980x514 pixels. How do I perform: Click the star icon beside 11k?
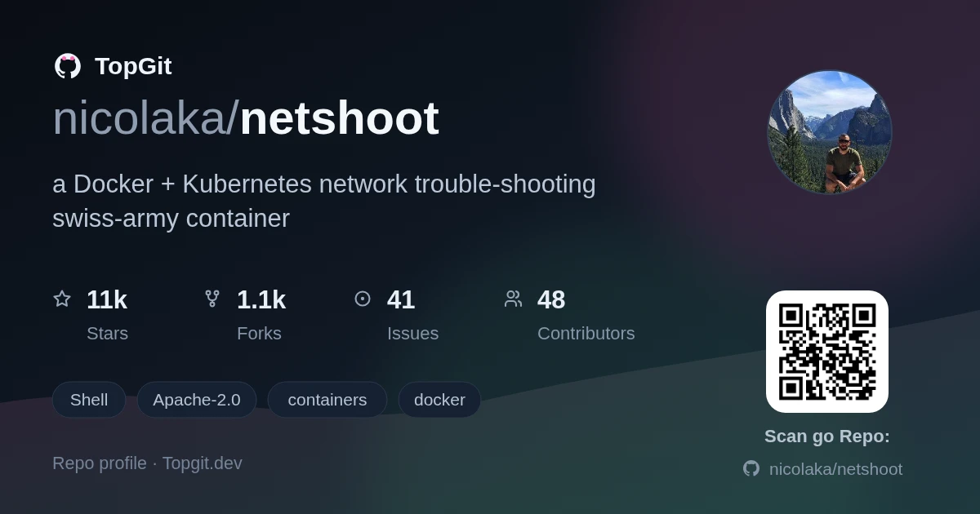pos(62,299)
